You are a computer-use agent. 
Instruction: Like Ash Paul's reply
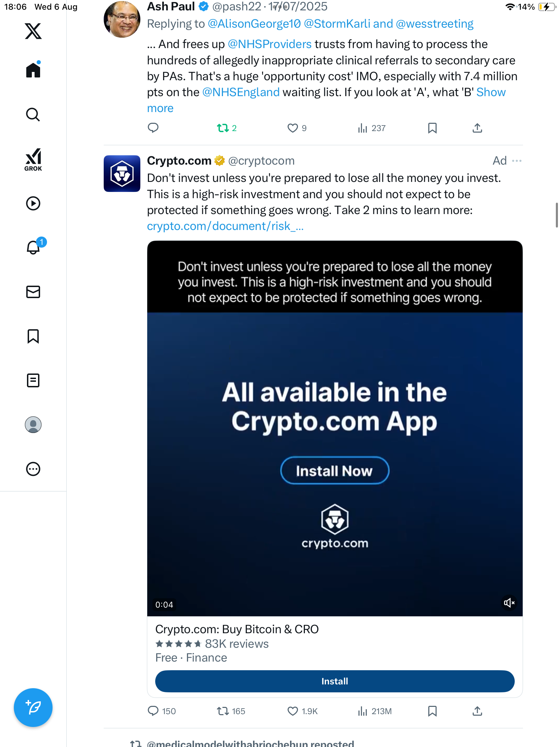coord(292,128)
